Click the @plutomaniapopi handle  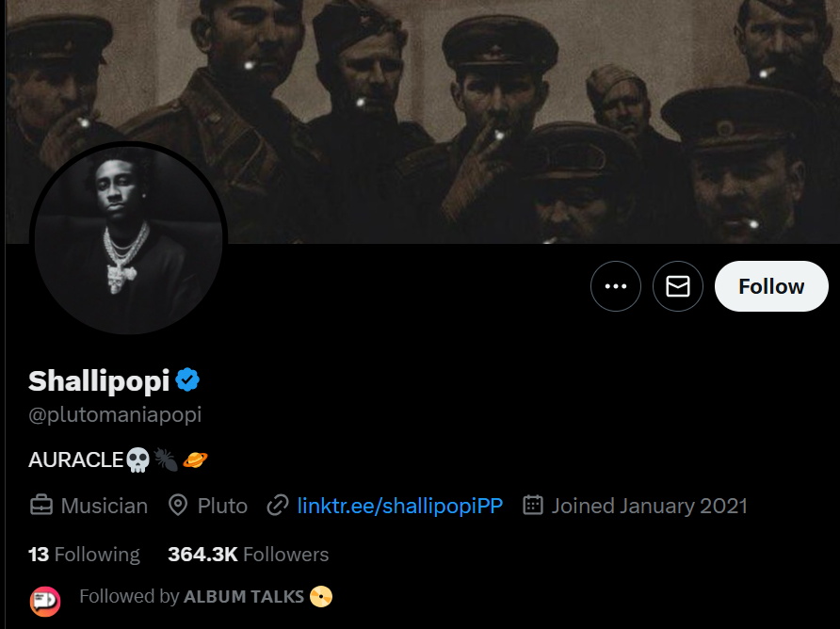[x=115, y=414]
